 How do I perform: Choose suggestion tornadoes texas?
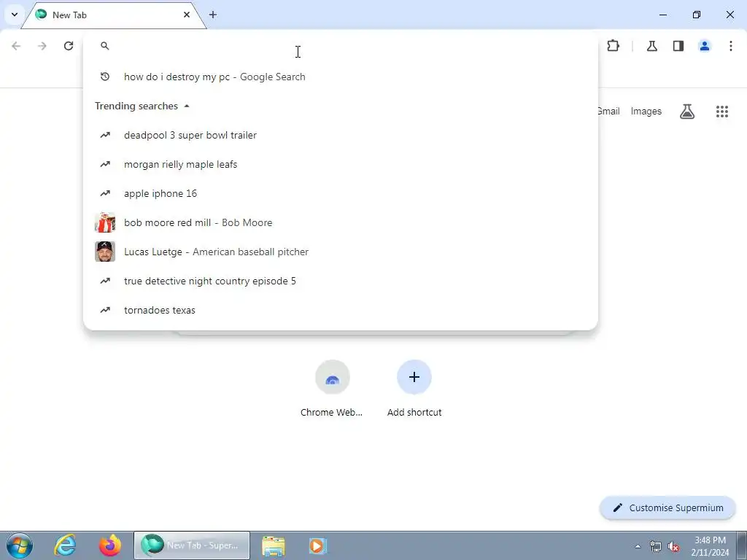340,310
